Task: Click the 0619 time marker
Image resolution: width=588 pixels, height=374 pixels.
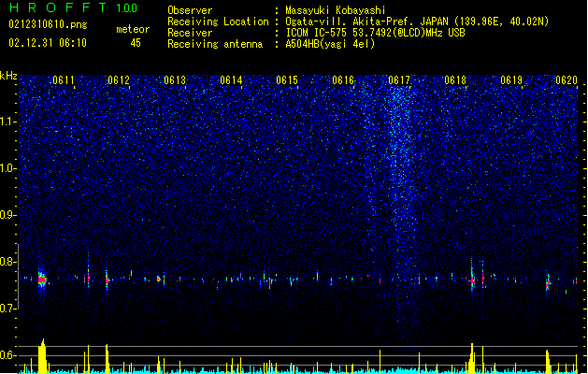Action: 511,80
